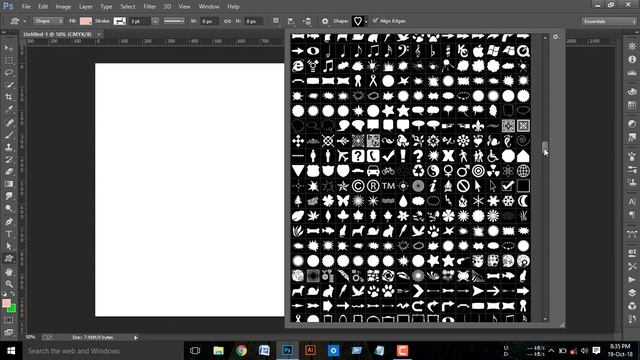Screen dimensions: 640x360
Task: Reset default foreground and background colors
Action: pyautogui.click(x=4, y=294)
